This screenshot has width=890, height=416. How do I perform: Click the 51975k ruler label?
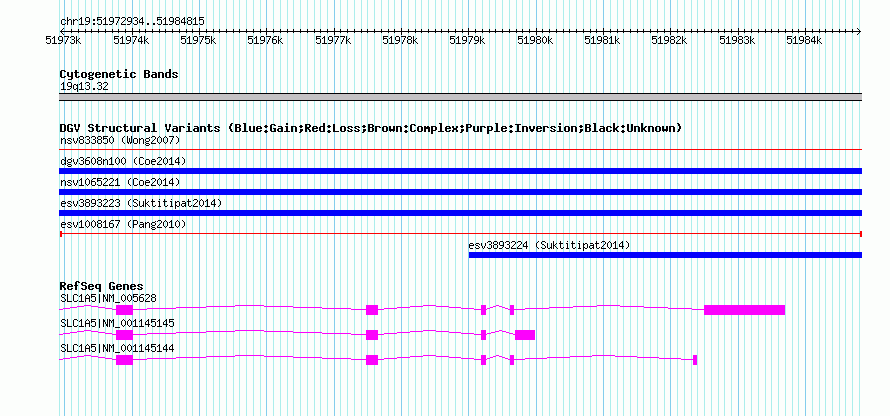[x=198, y=40]
